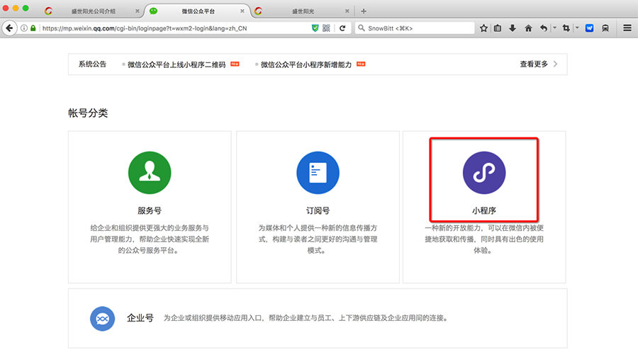The height and width of the screenshot is (364, 638).
Task: Open the crop tool dropdown arrow
Action: click(x=577, y=28)
